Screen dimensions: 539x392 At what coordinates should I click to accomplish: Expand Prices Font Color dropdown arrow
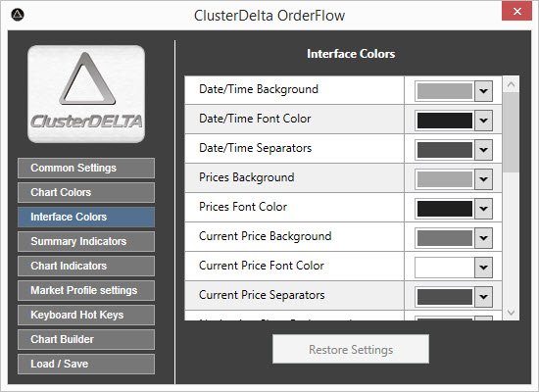click(484, 209)
